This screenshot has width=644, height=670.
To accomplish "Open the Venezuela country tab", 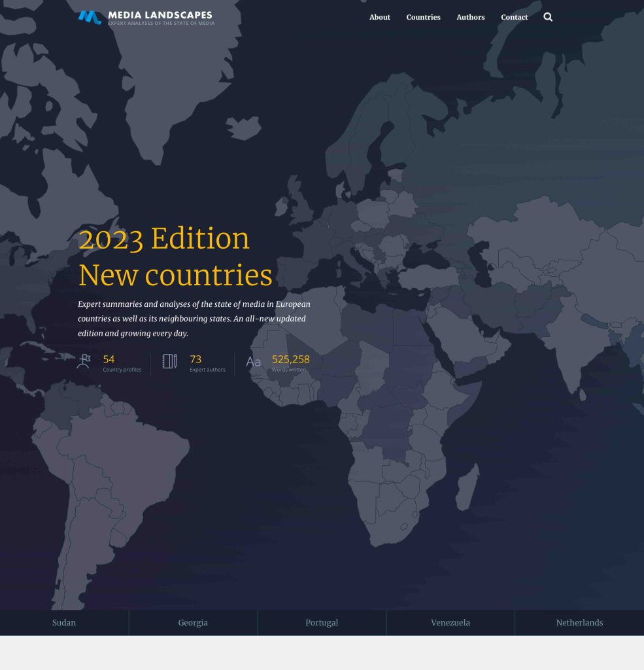I will (450, 622).
